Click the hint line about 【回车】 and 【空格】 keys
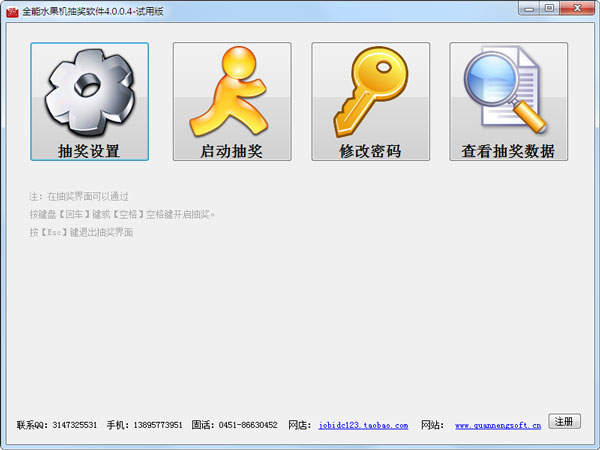The width and height of the screenshot is (600, 450). pos(122,214)
